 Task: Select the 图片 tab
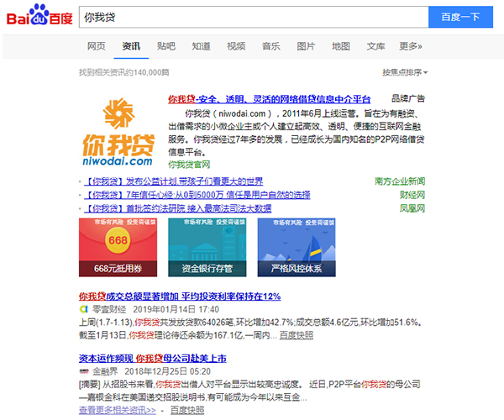306,46
